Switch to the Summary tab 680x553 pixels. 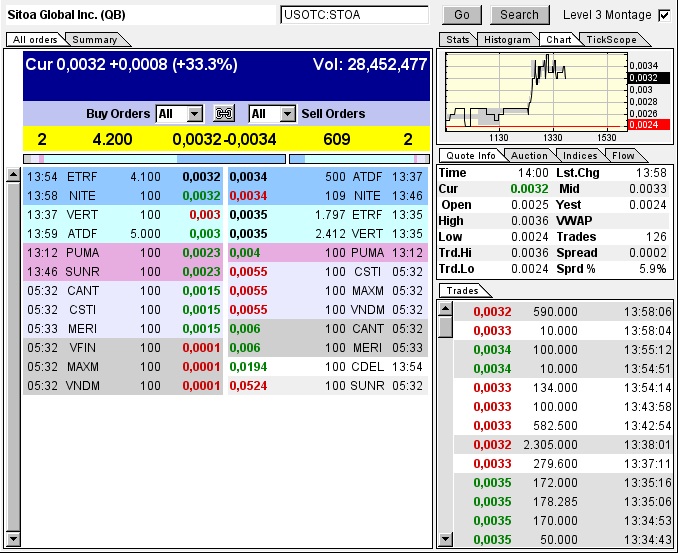click(x=95, y=39)
